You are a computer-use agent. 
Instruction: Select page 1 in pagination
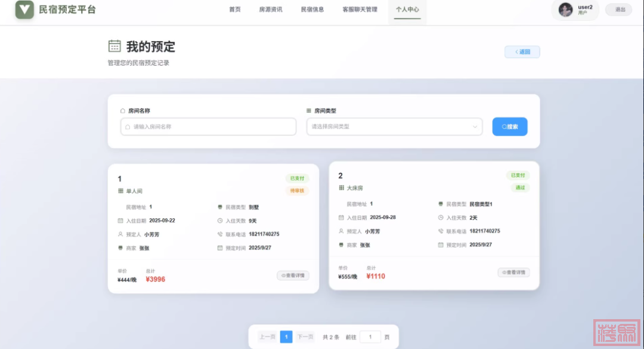[x=286, y=337]
